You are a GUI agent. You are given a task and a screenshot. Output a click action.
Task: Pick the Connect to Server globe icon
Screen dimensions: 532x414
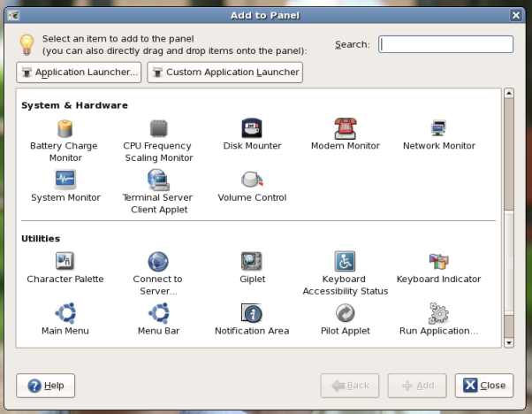[158, 261]
